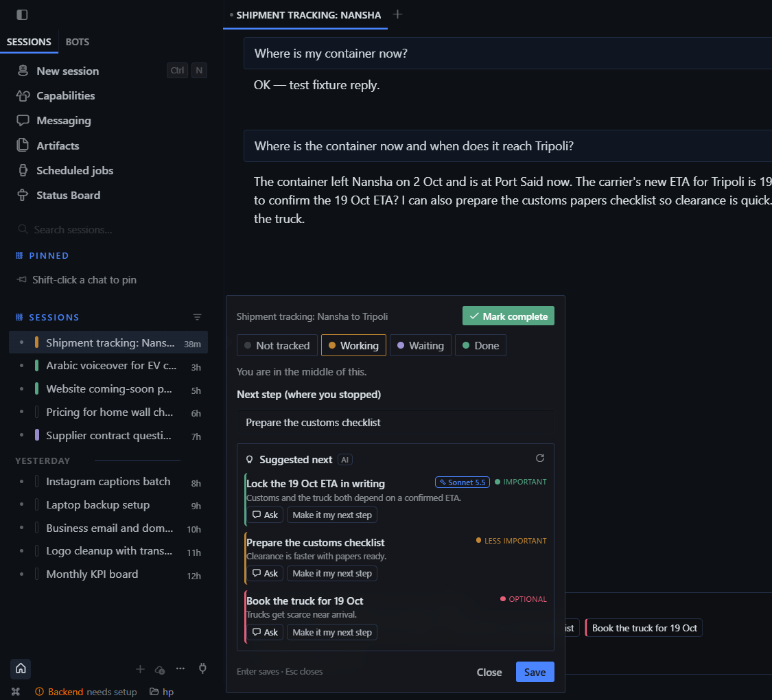
Task: Ask about Lock the 19 Oct ETA
Action: (265, 515)
